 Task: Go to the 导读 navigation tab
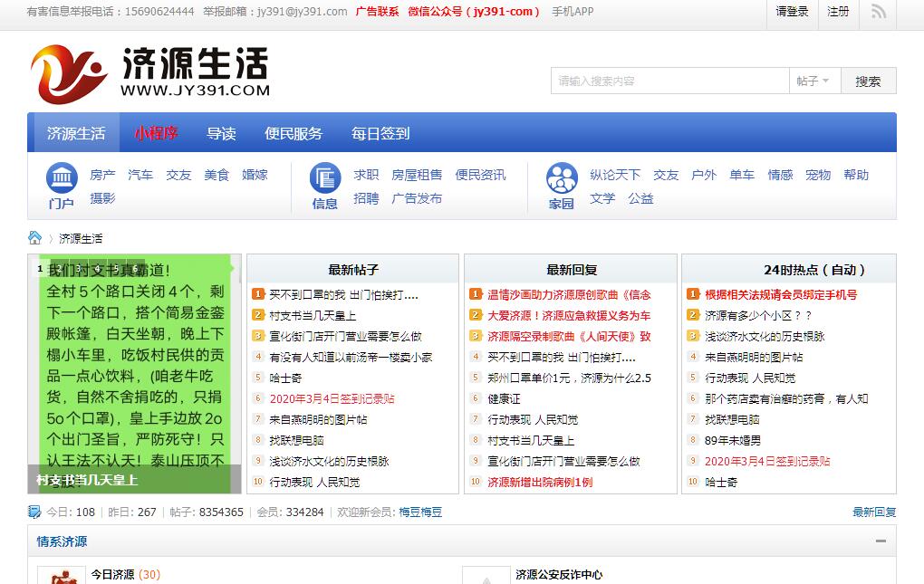(x=221, y=133)
